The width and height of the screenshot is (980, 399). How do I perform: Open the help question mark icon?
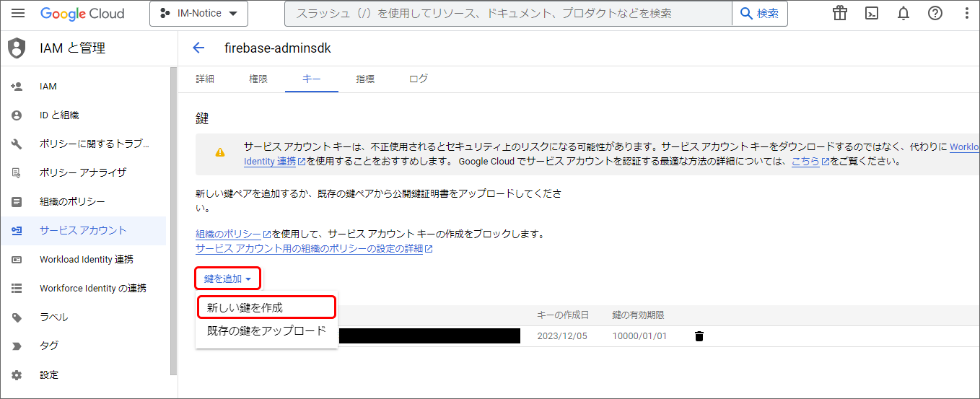tap(935, 13)
